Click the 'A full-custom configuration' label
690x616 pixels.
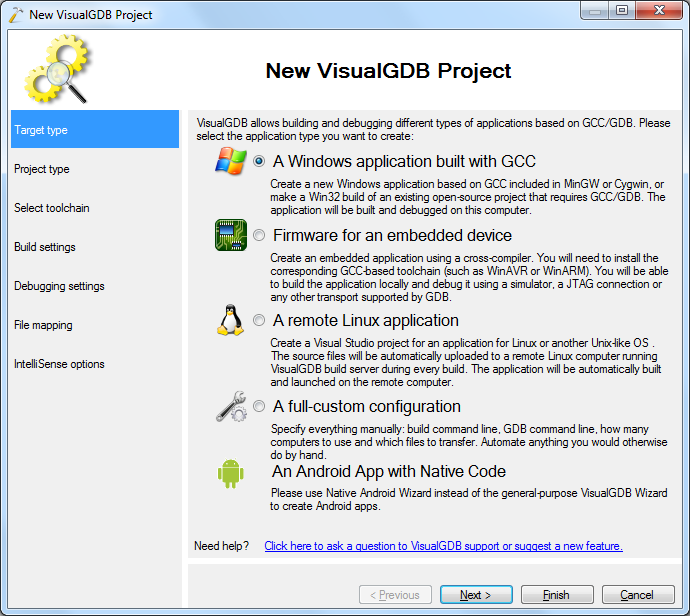coord(367,406)
